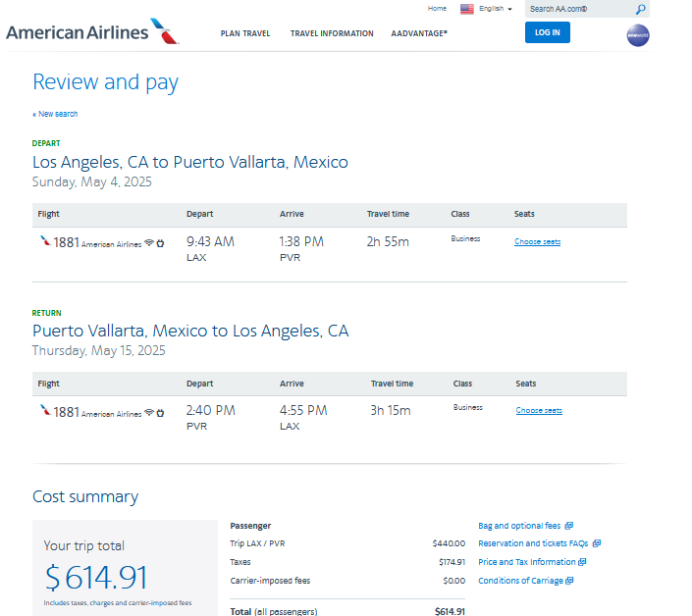Viewport: 692px width, 616px height.
Task: Expand the English language dropdown
Action: 496,9
